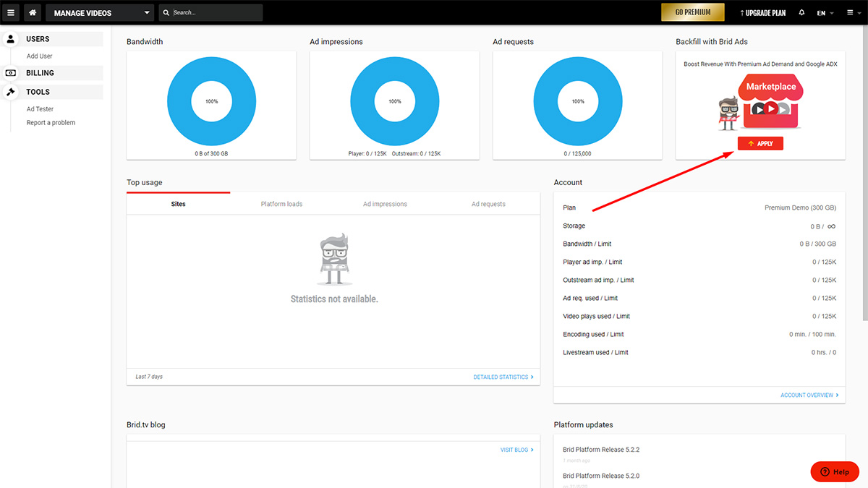Open the EN language dropdown
The width and height of the screenshot is (868, 488).
[825, 13]
